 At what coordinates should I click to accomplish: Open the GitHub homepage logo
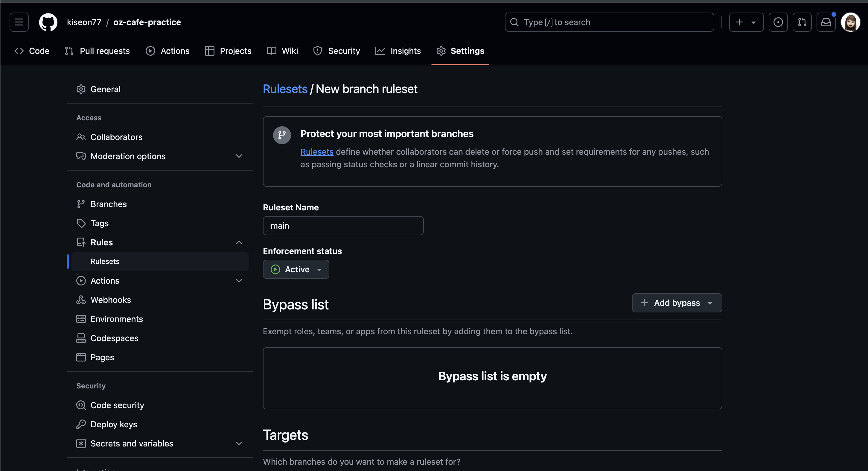pyautogui.click(x=48, y=22)
